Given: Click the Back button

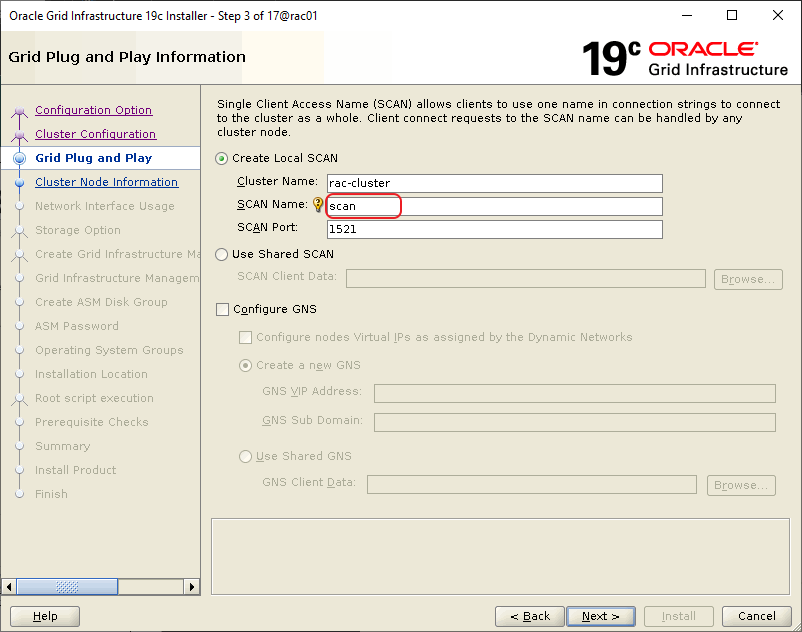Looking at the screenshot, I should pos(530,616).
